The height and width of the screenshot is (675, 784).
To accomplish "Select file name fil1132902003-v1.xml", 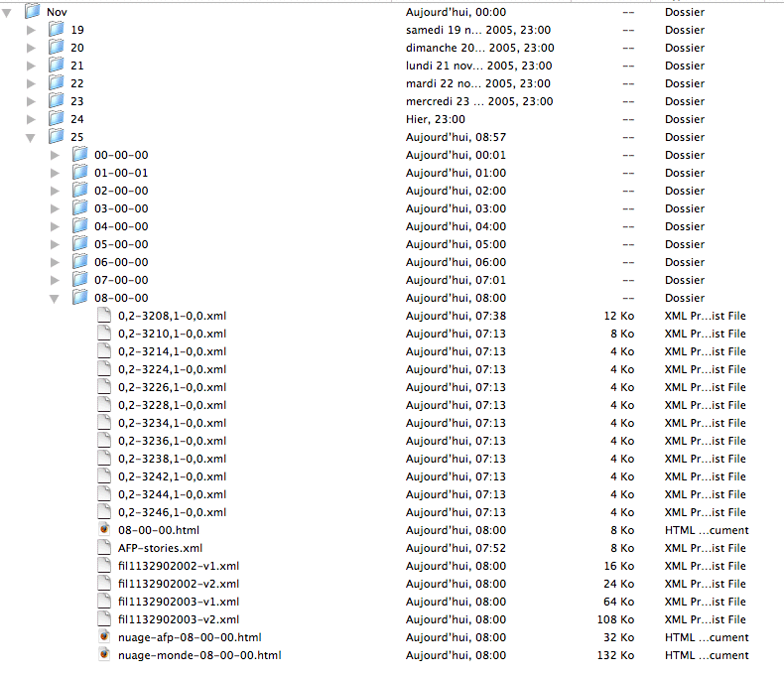I will coord(179,602).
